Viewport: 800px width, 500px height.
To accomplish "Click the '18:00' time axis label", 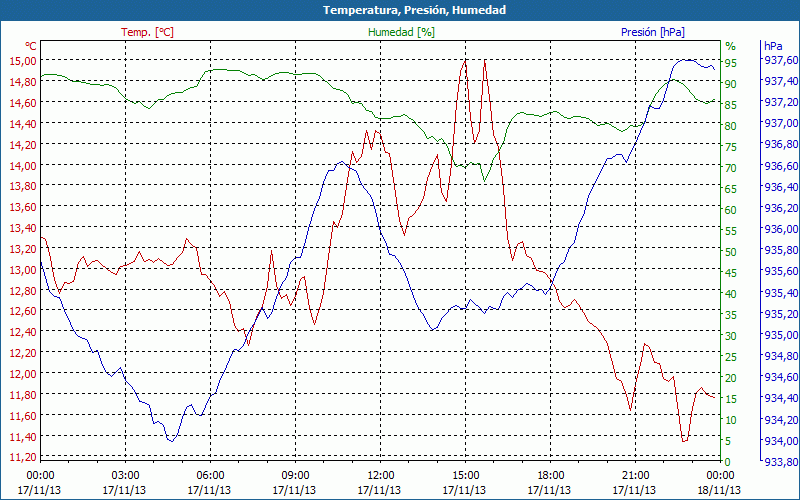I will (x=550, y=476).
